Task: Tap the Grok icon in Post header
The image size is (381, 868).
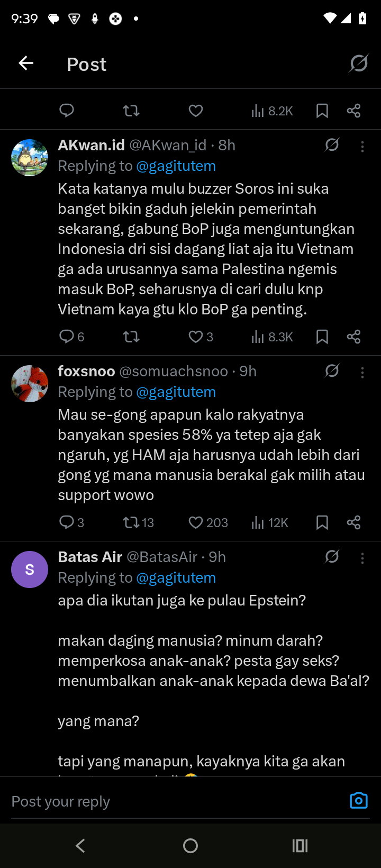Action: click(x=359, y=64)
